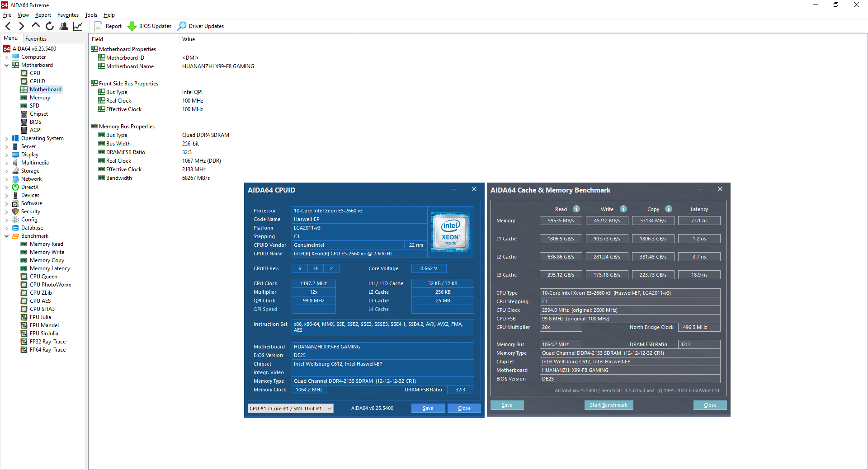Click the Value column header

click(267, 39)
